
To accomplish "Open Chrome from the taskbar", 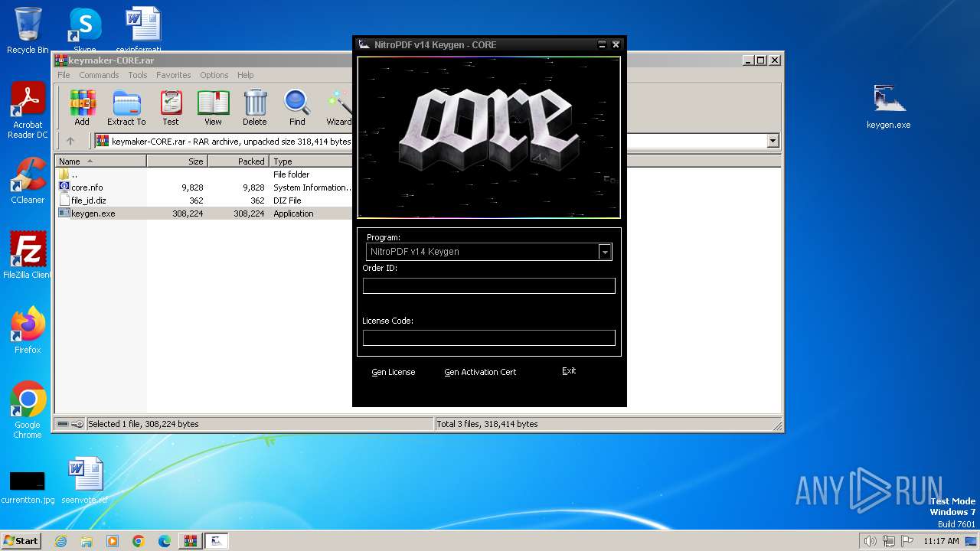I will click(139, 541).
